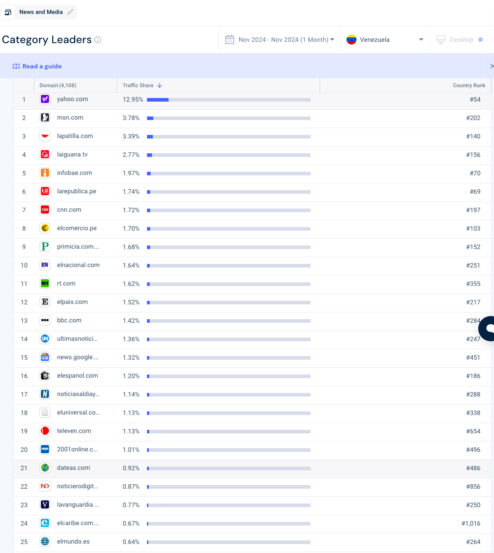Click the cnn.com favicon icon

coord(45,210)
